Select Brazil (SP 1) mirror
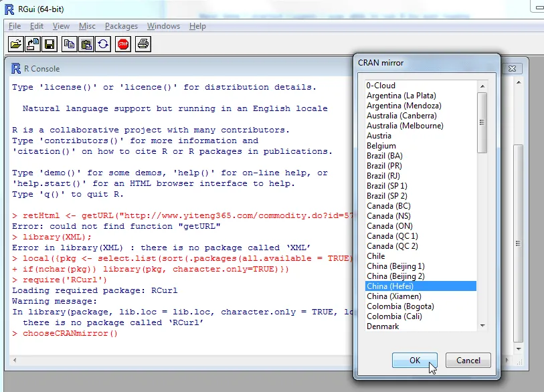The width and height of the screenshot is (544, 392). click(x=421, y=186)
